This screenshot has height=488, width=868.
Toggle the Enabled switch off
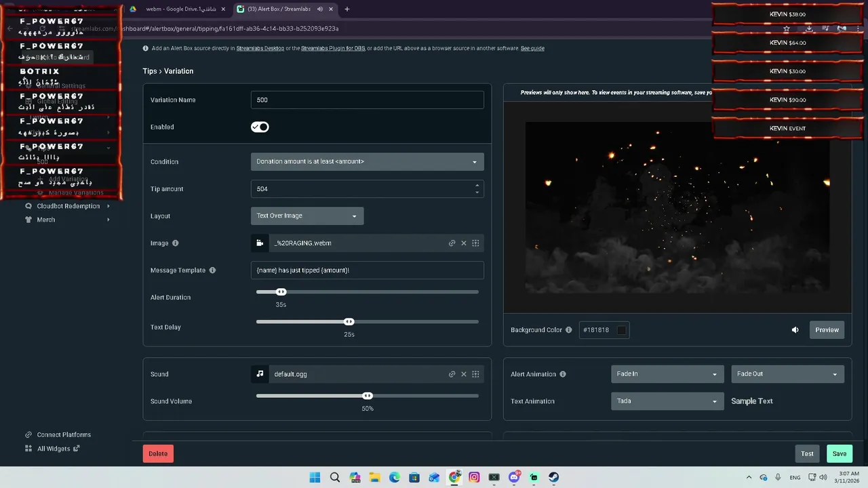260,127
